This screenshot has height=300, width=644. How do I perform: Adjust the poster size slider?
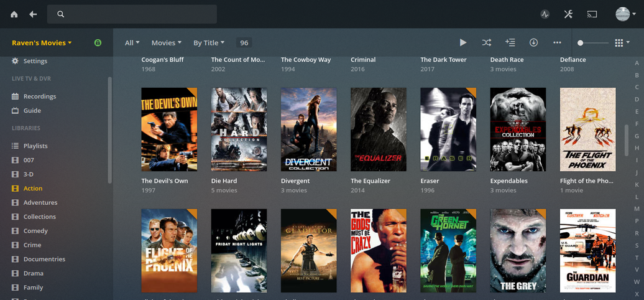593,43
